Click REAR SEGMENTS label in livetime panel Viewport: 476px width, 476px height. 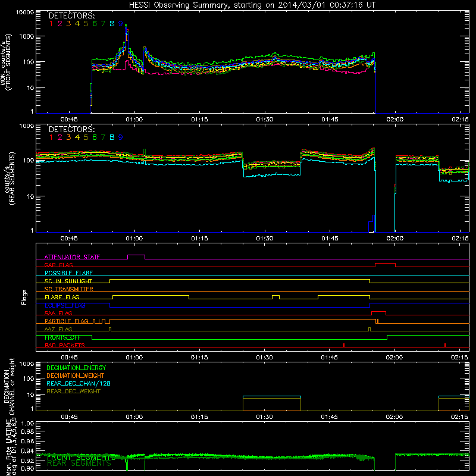[79, 463]
